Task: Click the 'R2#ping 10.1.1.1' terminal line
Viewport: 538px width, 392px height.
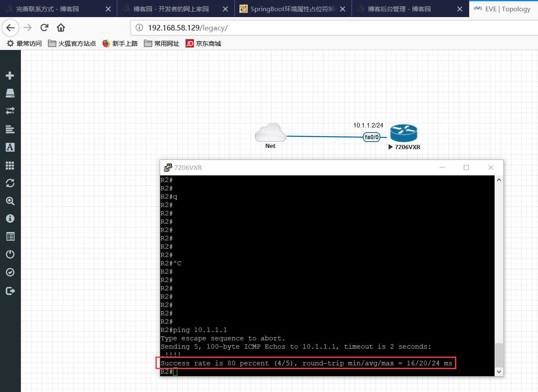Action: pos(194,330)
